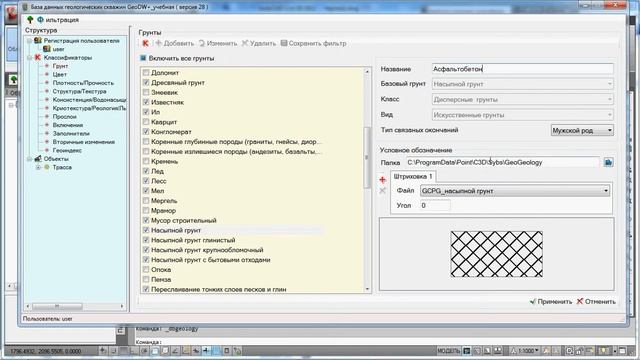Uncheck the Древесный грунт checkbox
This screenshot has height=360, width=640.
click(x=146, y=82)
